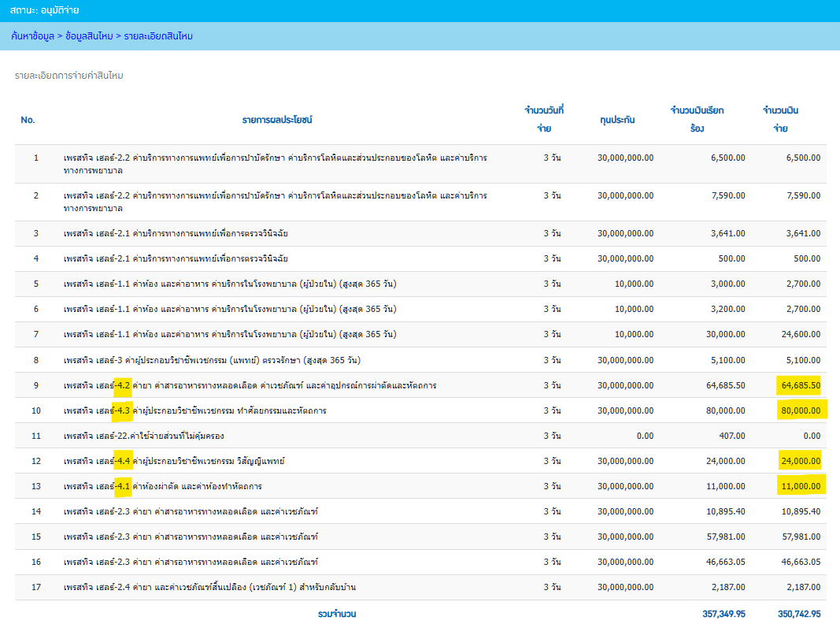Click the สถานะ: อนุมัติจ่าย status bar

pyautogui.click(x=420, y=11)
